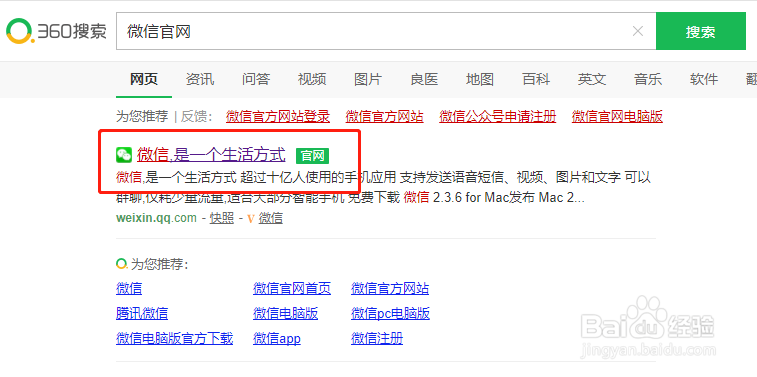The height and width of the screenshot is (377, 757).
Task: Switch to the 地图 tab
Action: point(480,79)
